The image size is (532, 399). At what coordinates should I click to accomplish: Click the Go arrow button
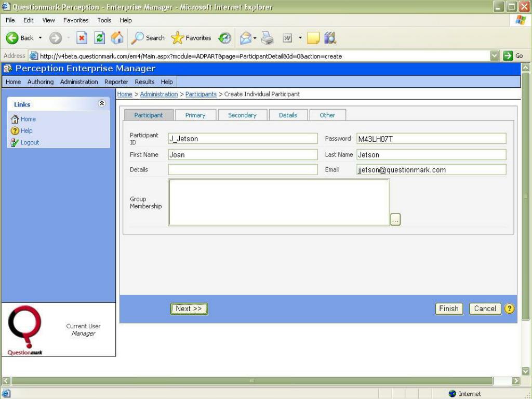click(508, 56)
